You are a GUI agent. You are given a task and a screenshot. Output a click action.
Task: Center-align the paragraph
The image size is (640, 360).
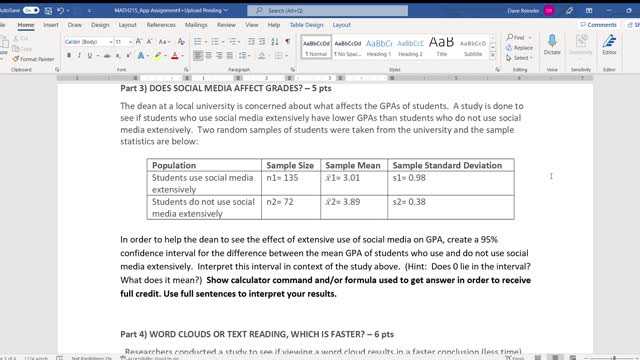pyautogui.click(x=209, y=56)
